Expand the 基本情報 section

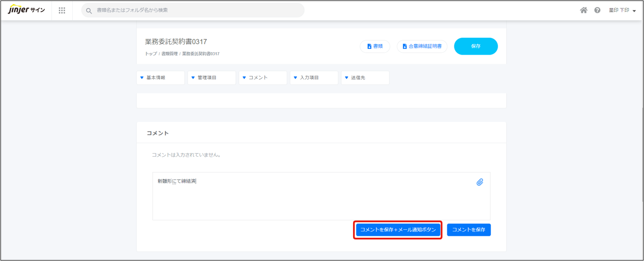pyautogui.click(x=160, y=78)
